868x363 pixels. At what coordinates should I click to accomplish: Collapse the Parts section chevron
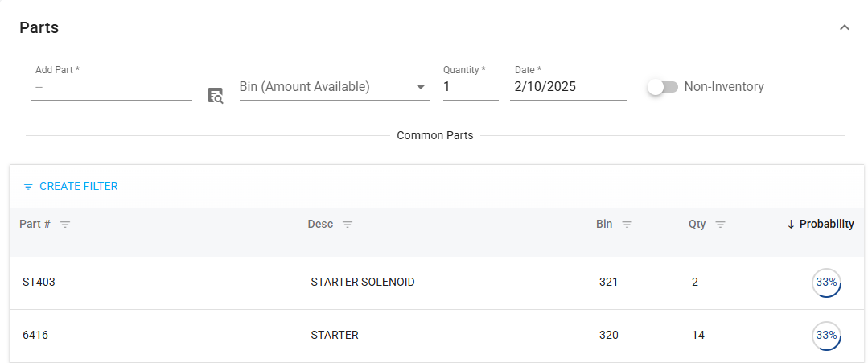(845, 27)
